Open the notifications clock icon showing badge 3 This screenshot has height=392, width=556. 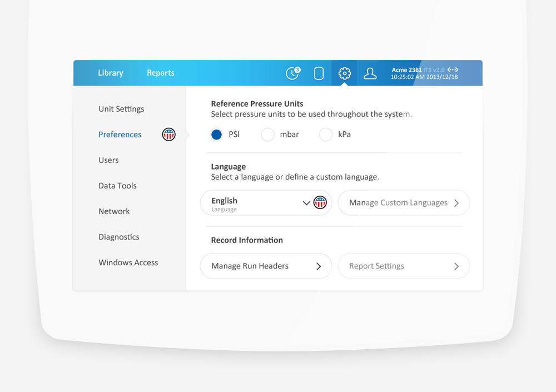coord(292,73)
